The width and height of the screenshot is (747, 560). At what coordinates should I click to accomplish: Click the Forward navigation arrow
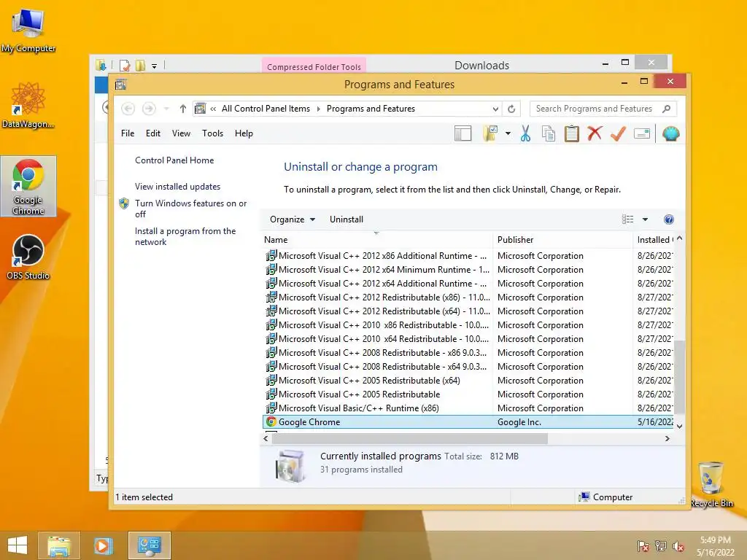[149, 109]
